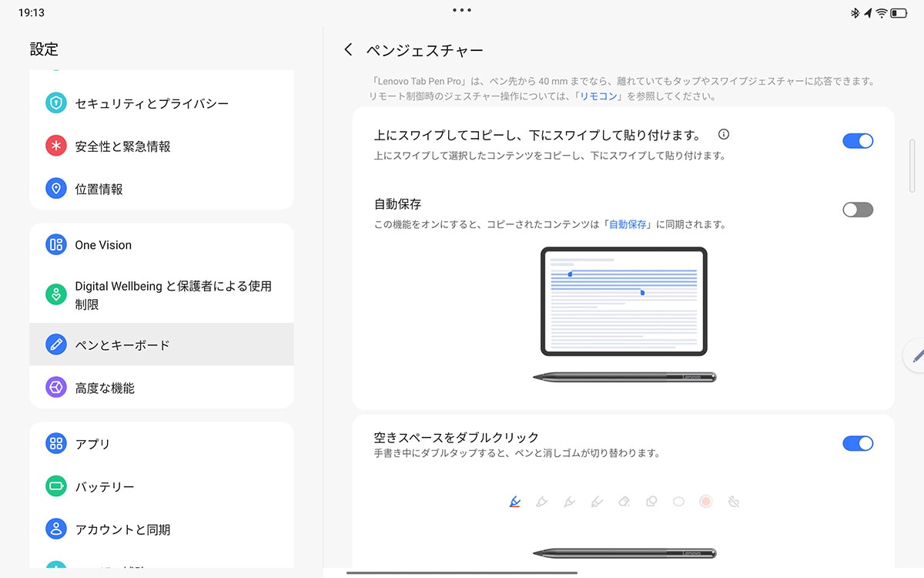Select the red color swatch in pen tools
The height and width of the screenshot is (578, 924).
coord(705,501)
